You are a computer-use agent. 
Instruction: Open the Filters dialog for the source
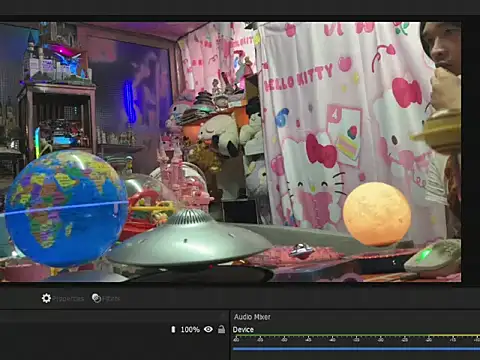point(106,298)
